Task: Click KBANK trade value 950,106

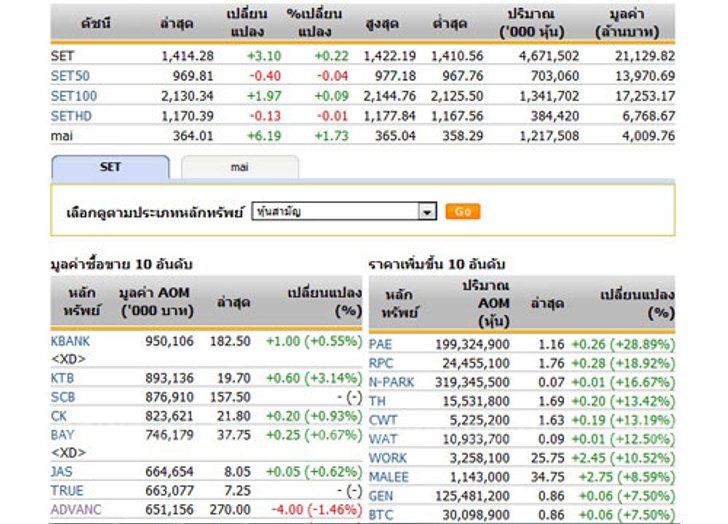Action: point(169,341)
